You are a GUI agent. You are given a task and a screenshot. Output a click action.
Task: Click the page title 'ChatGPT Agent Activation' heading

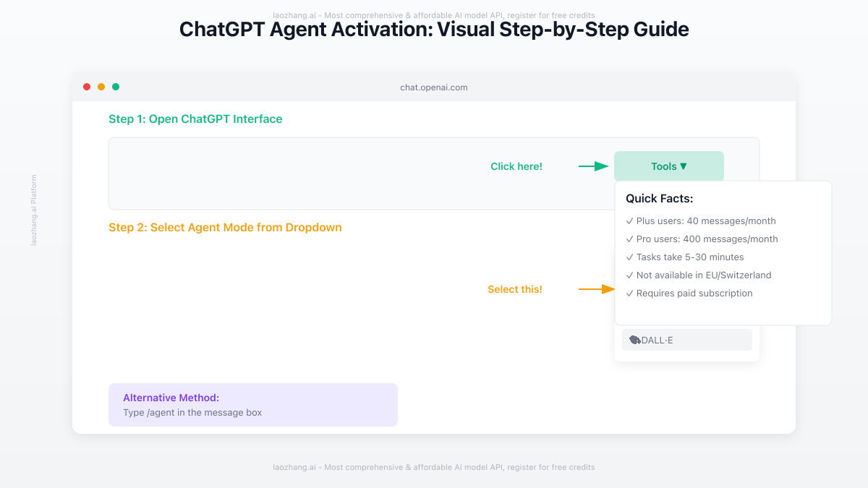coord(434,30)
